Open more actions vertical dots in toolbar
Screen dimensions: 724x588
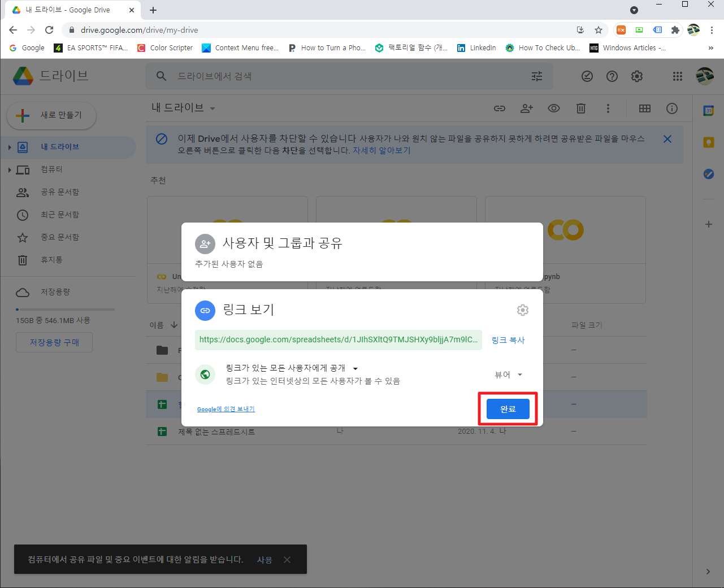(608, 108)
